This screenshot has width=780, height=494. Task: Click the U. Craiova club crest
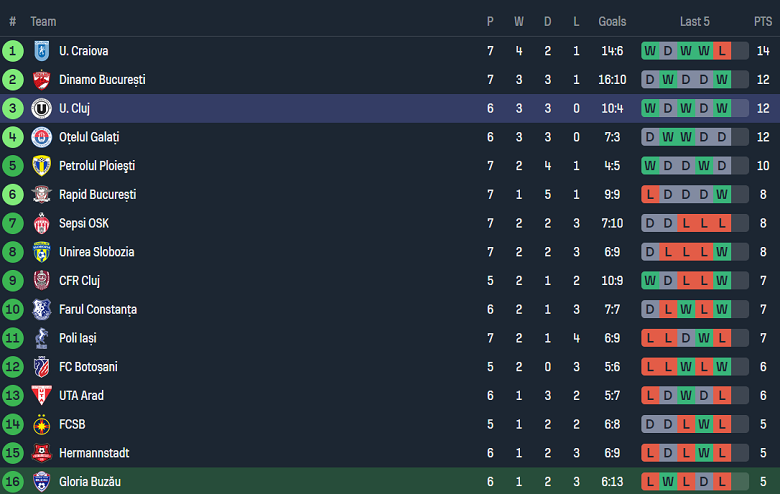(x=42, y=51)
